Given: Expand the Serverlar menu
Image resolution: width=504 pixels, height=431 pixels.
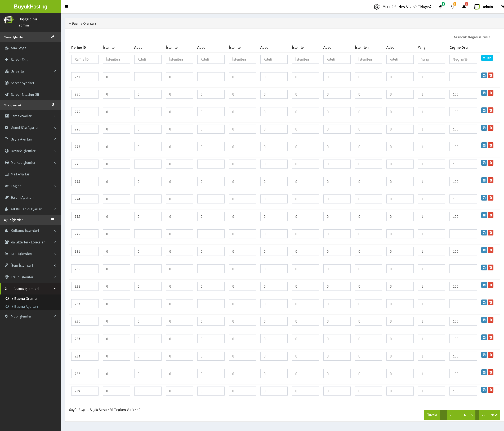Looking at the screenshot, I should click(30, 71).
